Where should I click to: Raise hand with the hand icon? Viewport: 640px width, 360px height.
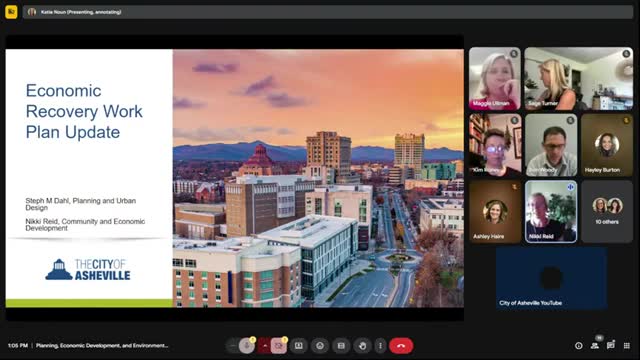point(362,346)
